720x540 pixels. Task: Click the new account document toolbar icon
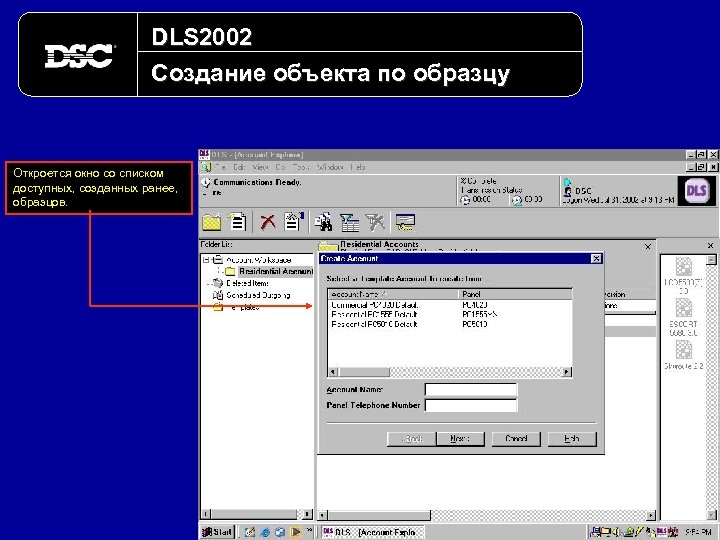pos(237,222)
